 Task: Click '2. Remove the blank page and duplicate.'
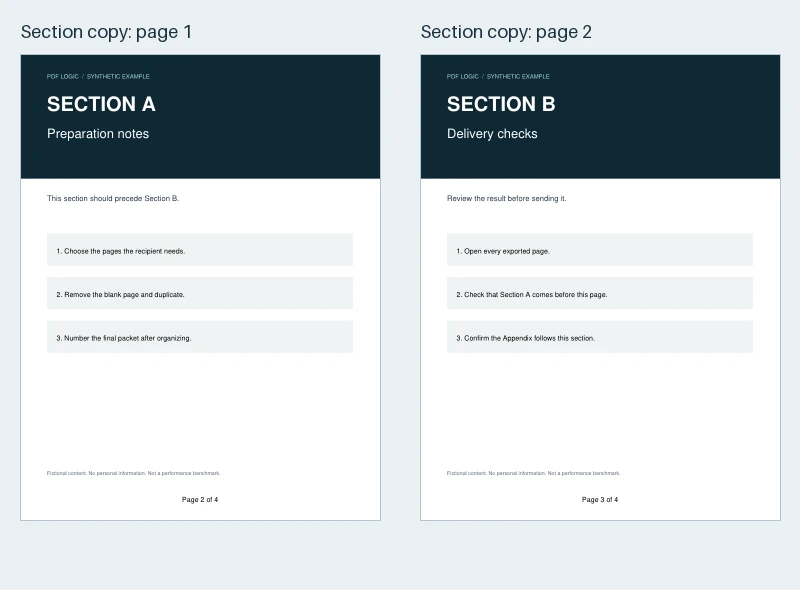[x=200, y=293]
